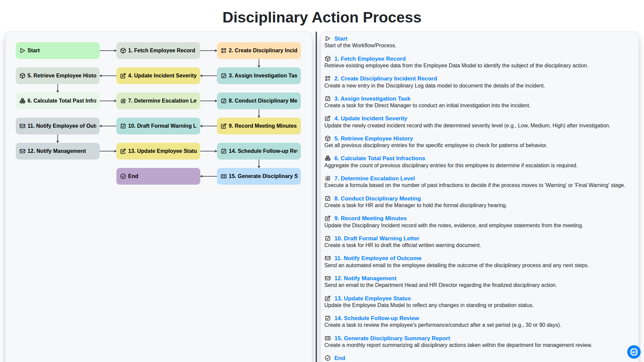This screenshot has width=644, height=362.
Task: Open the blue AI assistant chip button
Action: click(x=634, y=352)
